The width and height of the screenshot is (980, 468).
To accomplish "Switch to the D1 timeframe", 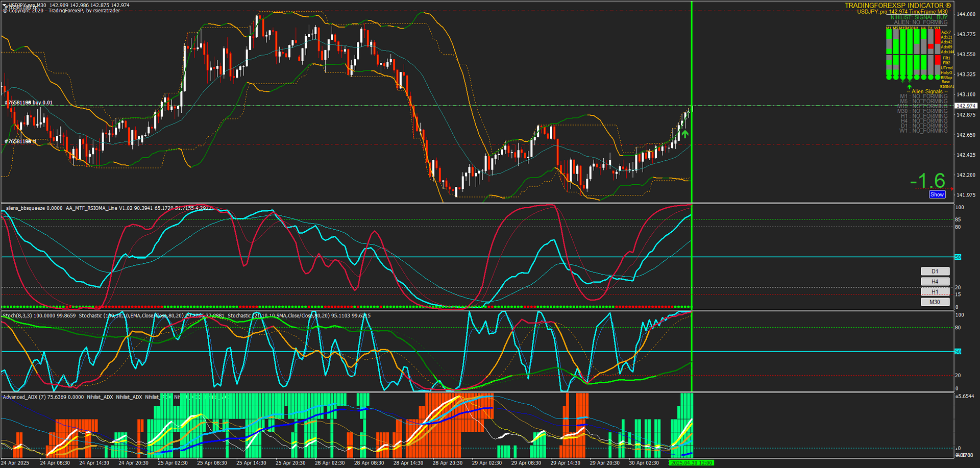I will 935,271.
